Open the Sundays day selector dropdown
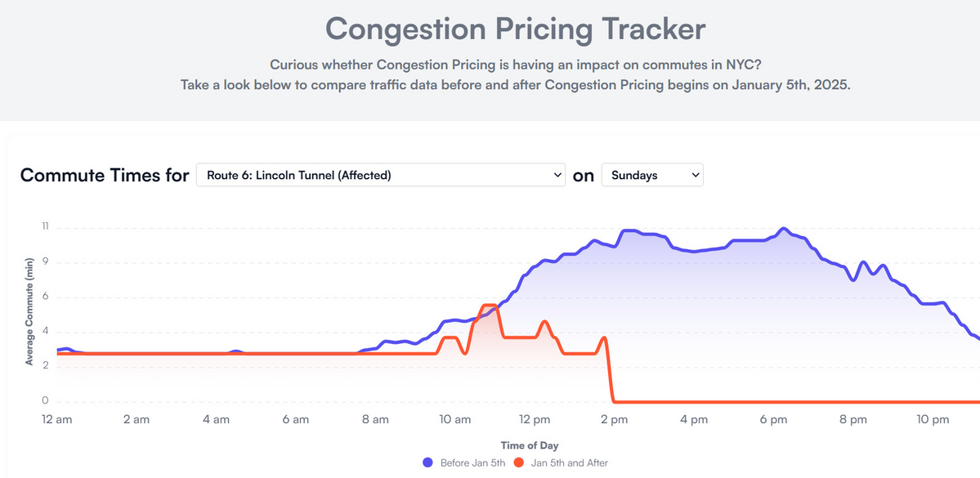This screenshot has width=980, height=478. [x=651, y=175]
